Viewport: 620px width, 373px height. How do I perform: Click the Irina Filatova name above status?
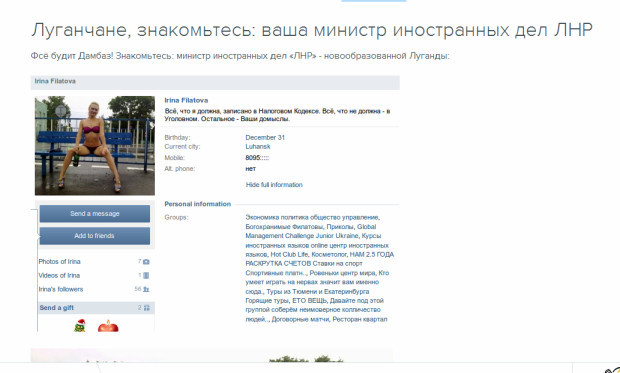click(x=186, y=100)
